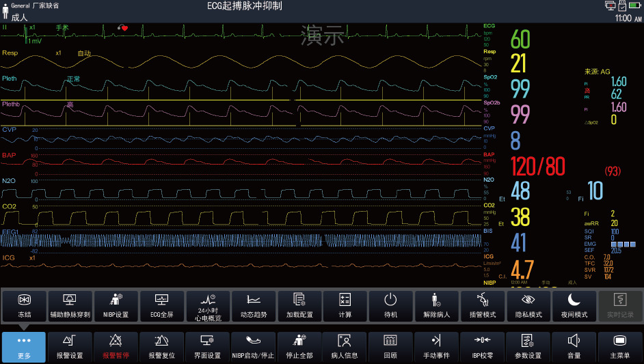
Task: Open the 音量 volume control
Action: [x=574, y=347]
